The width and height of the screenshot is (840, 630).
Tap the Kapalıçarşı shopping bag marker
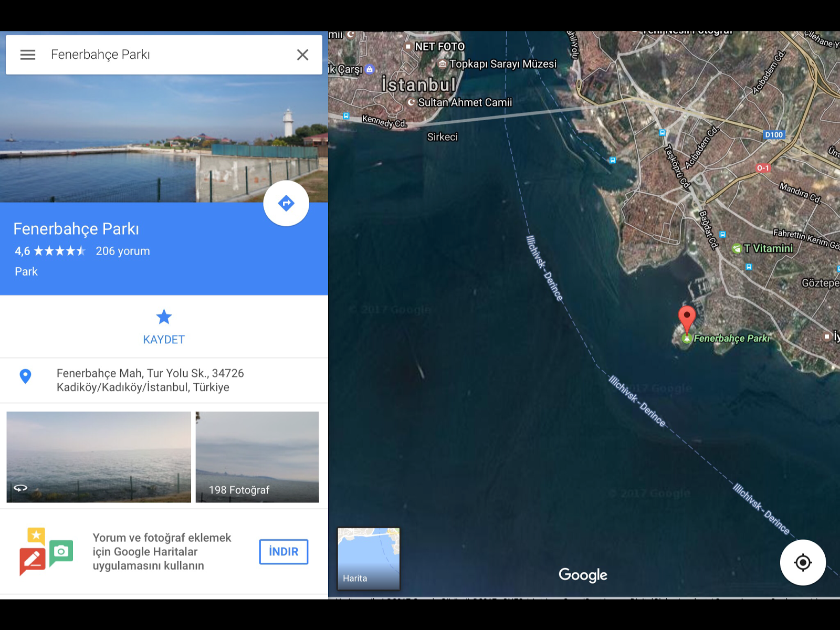click(x=370, y=69)
